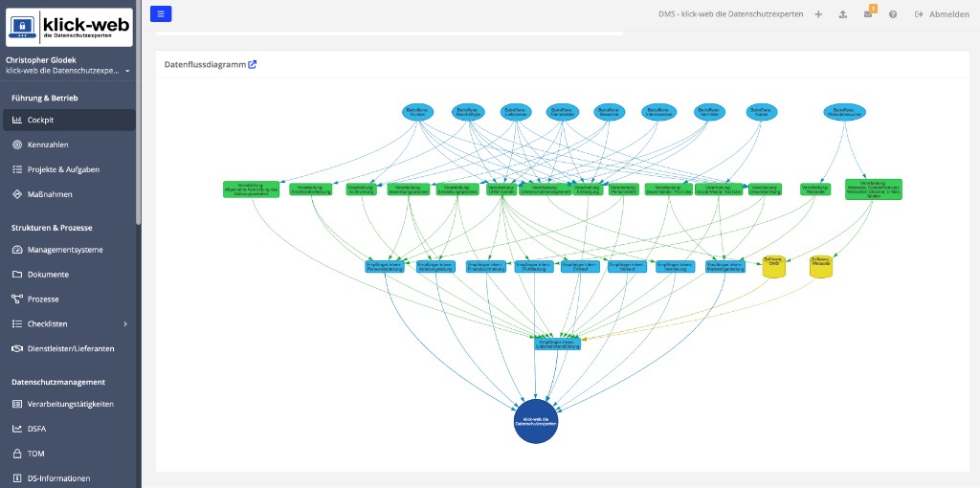This screenshot has width=980, height=488.
Task: Select Verarbeitung: Webseite Kontaktformular node
Action: click(873, 189)
